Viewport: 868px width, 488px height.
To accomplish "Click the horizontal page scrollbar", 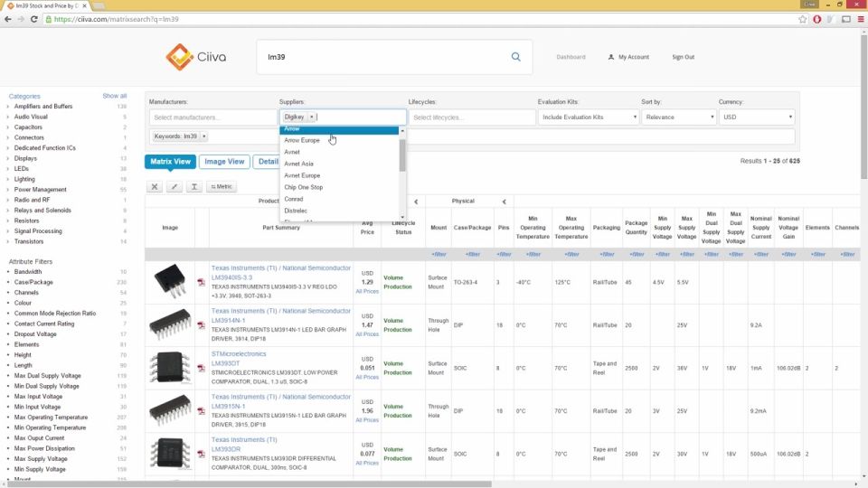I will (x=250, y=484).
